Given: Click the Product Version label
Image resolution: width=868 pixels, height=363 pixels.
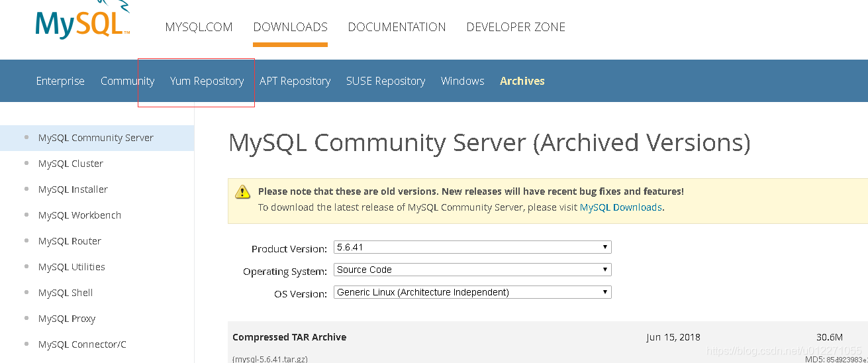Looking at the screenshot, I should 289,249.
